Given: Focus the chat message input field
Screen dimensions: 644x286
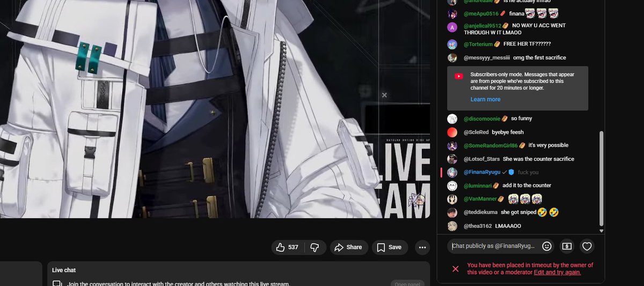Looking at the screenshot, I should coord(493,246).
